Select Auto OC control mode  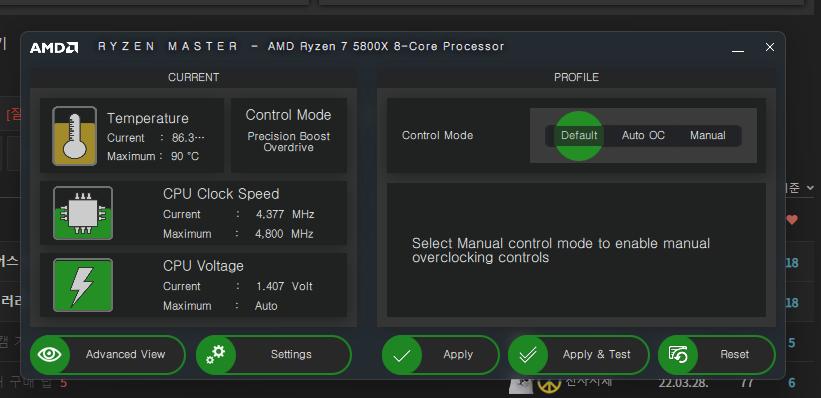[643, 136]
